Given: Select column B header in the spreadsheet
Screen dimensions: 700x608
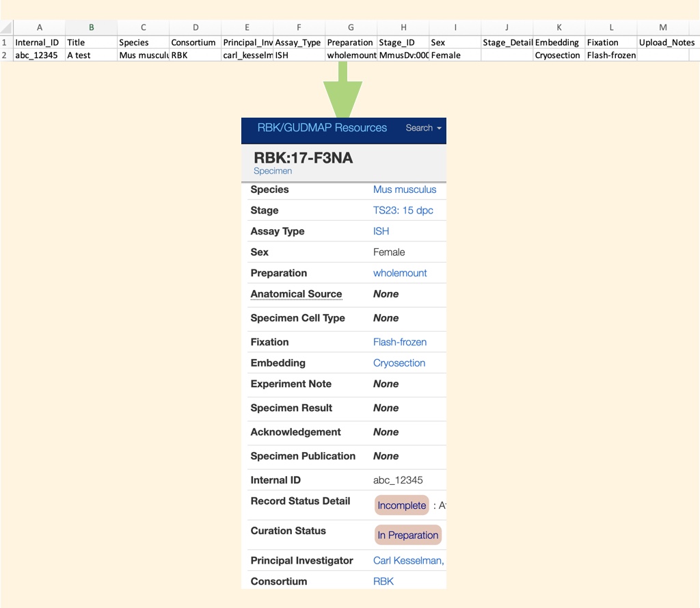Looking at the screenshot, I should pos(91,27).
